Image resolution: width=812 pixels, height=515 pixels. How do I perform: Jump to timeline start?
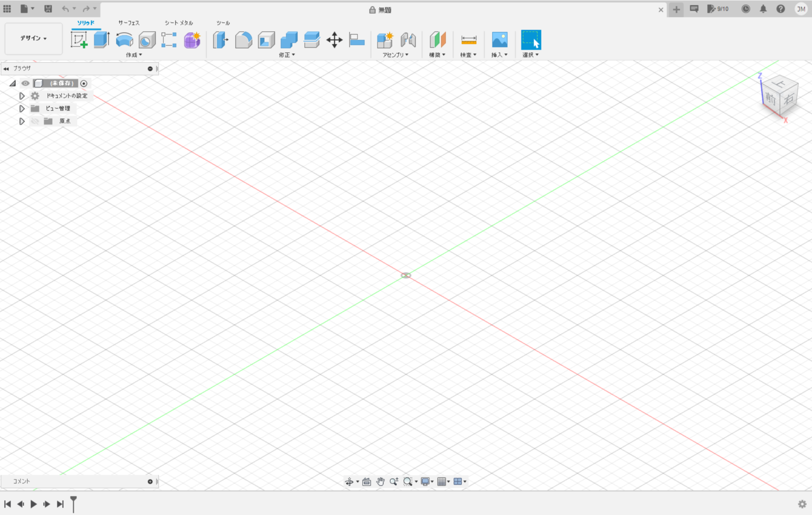(x=8, y=504)
